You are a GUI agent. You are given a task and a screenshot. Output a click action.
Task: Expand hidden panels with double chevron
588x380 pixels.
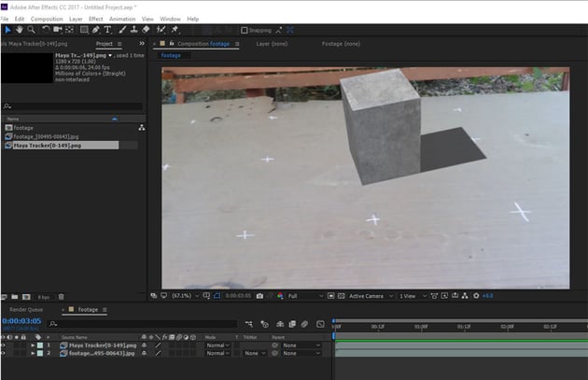point(142,44)
